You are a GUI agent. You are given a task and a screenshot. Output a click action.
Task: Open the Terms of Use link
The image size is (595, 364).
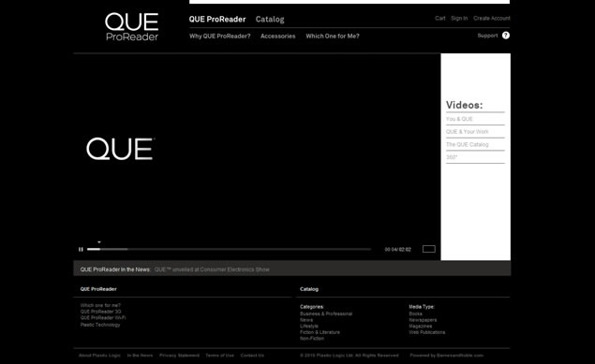coord(219,356)
